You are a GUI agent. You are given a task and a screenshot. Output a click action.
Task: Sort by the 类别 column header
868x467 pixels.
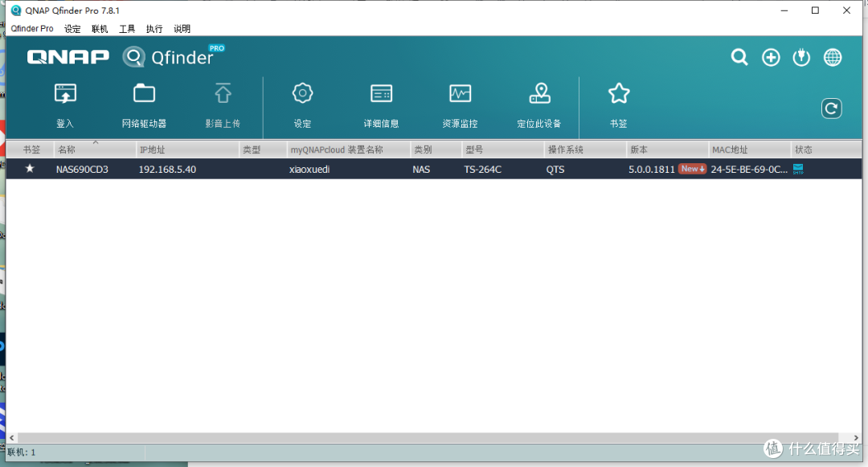(436, 150)
